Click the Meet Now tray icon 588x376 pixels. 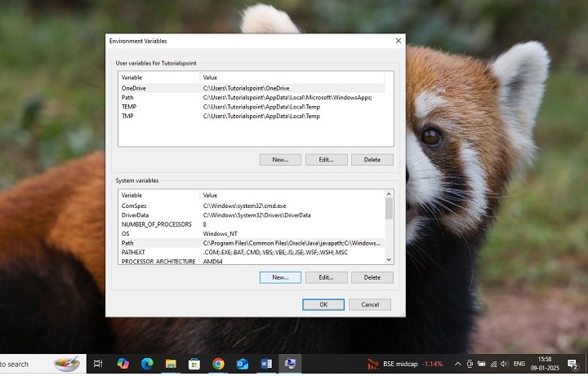pos(470,364)
